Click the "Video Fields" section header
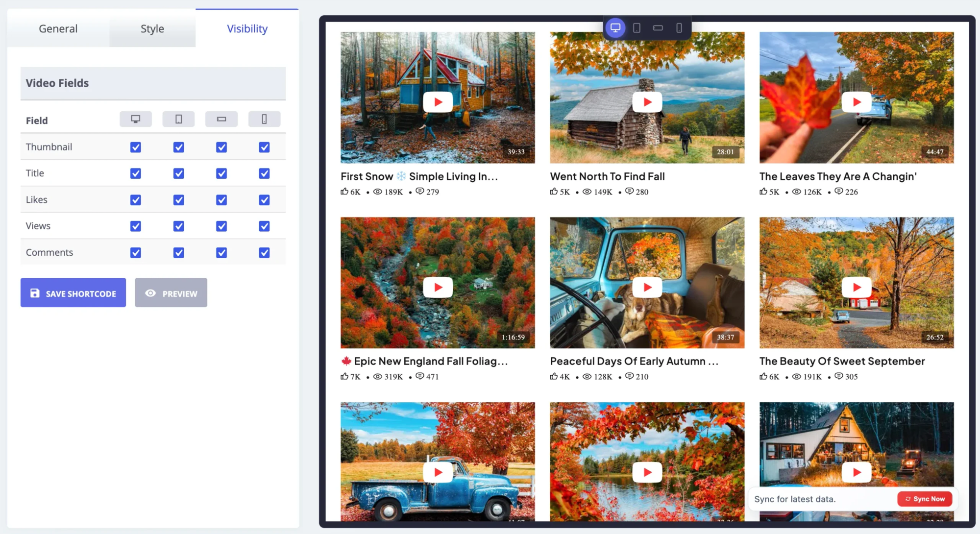 (x=153, y=83)
